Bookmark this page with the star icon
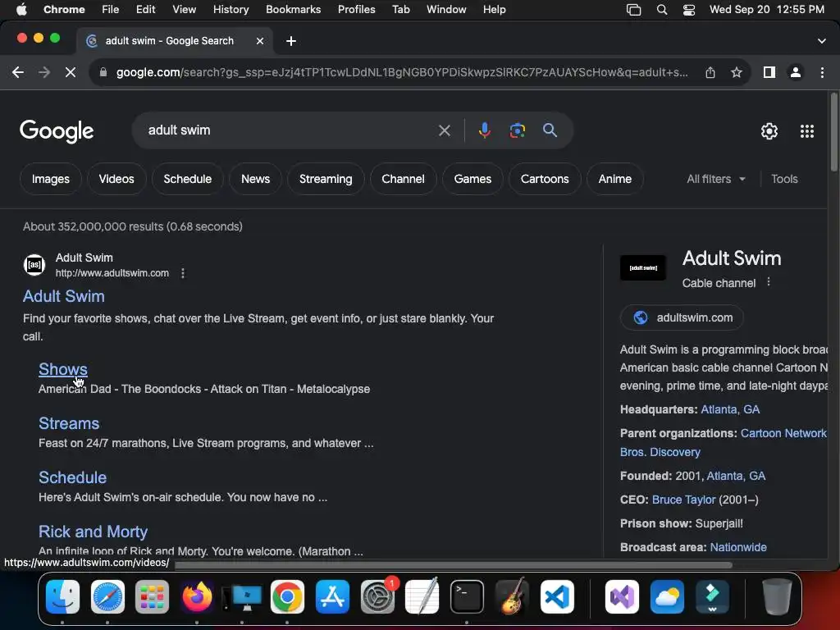Image resolution: width=840 pixels, height=630 pixels. 737,72
